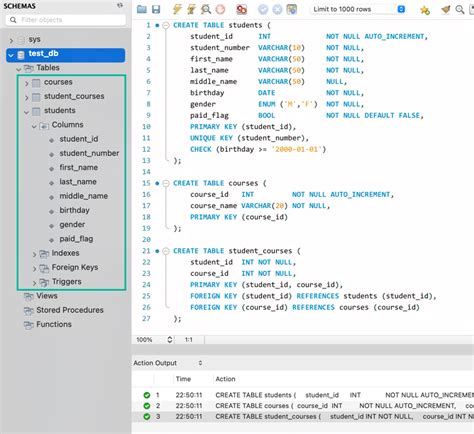474x434 pixels.
Task: Click the students table icon
Action: point(36,111)
